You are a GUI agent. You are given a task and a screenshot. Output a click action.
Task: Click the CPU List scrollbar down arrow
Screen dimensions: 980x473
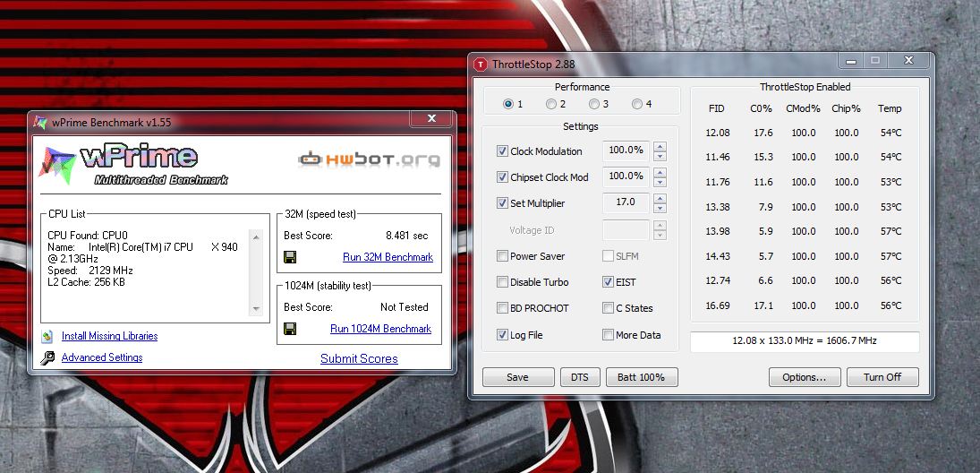(x=256, y=309)
